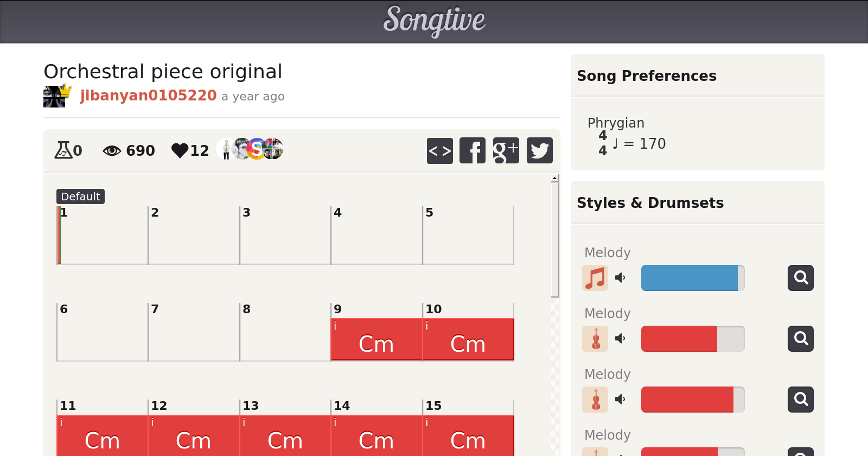This screenshot has height=456, width=868.
Task: Click the flask remix count icon
Action: click(63, 150)
